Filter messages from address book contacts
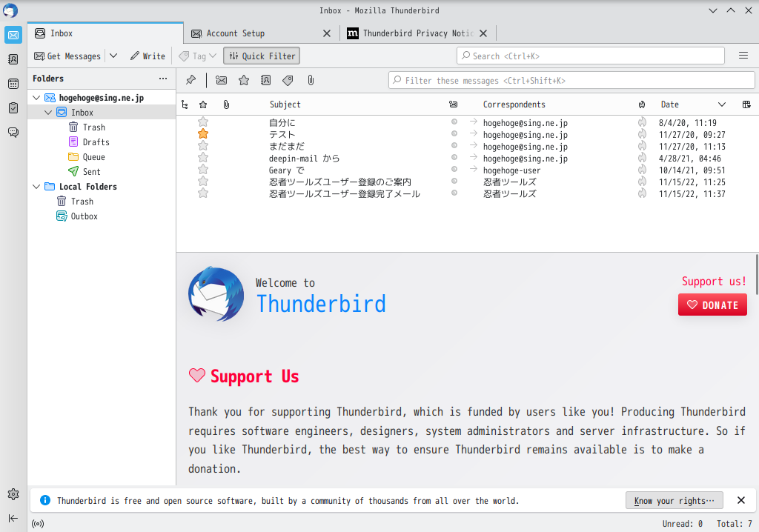Image resolution: width=759 pixels, height=532 pixels. (x=266, y=80)
